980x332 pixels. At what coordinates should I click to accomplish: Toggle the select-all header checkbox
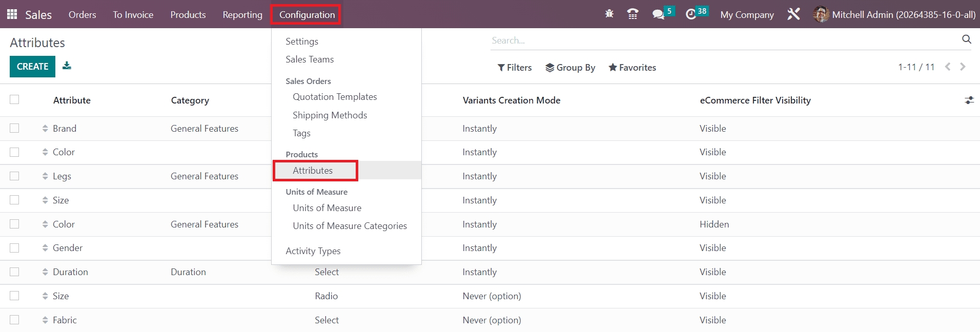click(x=14, y=99)
